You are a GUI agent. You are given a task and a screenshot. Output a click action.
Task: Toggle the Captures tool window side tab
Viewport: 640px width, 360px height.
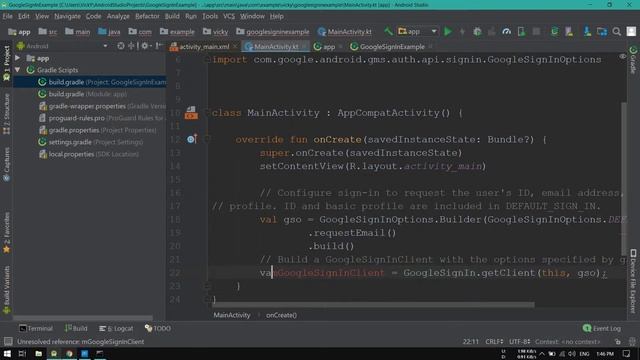point(7,164)
